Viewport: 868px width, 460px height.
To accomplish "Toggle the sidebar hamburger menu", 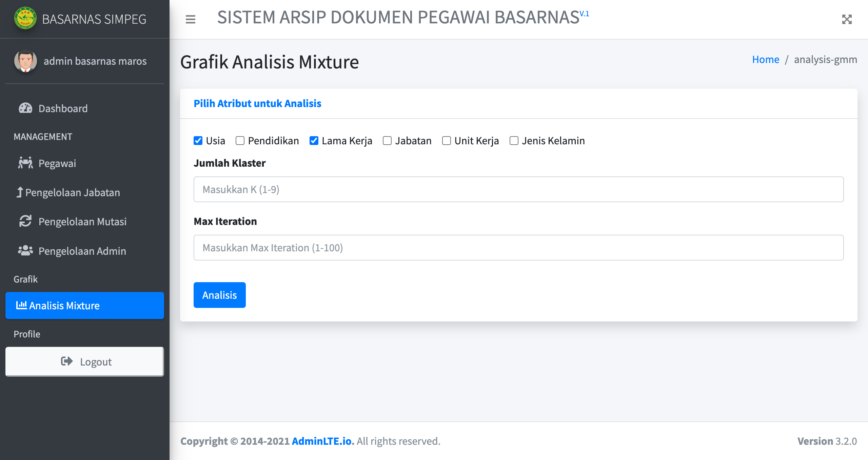I will pyautogui.click(x=191, y=19).
